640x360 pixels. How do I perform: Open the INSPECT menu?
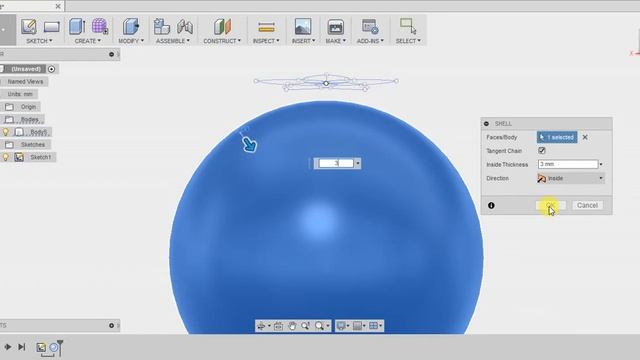[266, 41]
